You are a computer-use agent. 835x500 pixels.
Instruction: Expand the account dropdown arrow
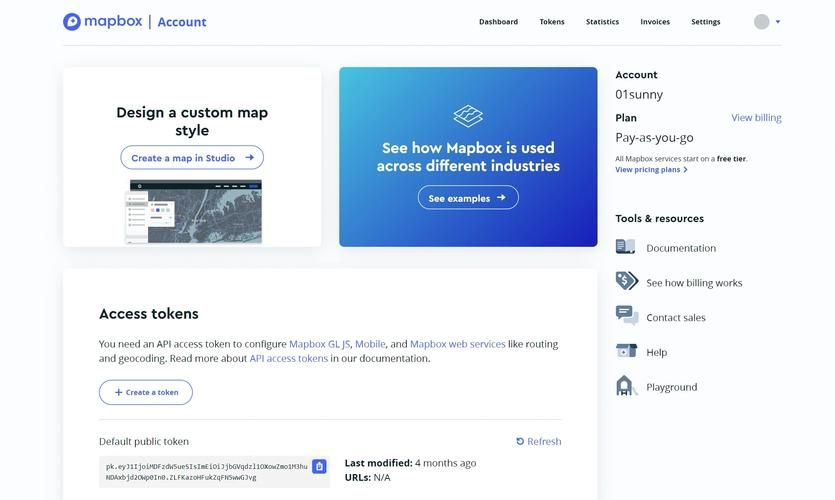click(x=778, y=22)
